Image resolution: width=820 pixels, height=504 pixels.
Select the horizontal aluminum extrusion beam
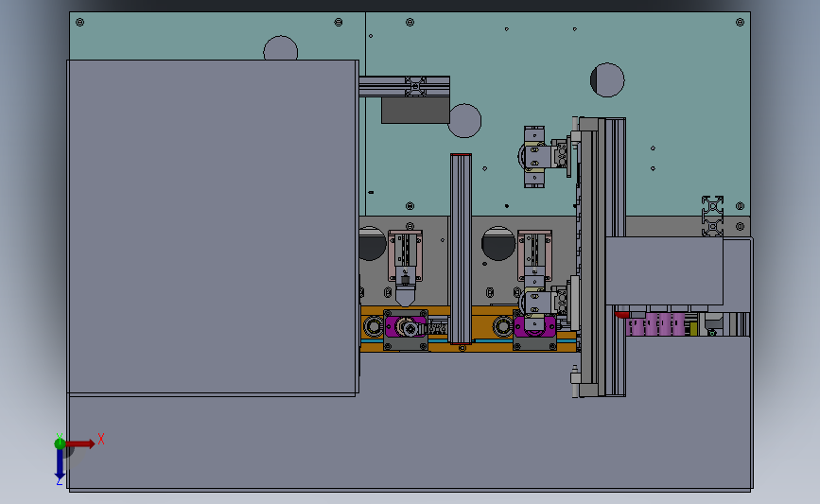404,86
